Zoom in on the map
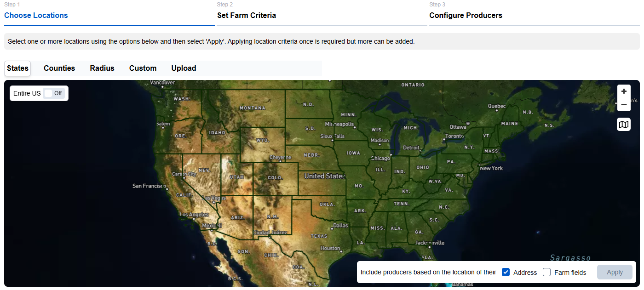The width and height of the screenshot is (644, 290). click(x=624, y=91)
